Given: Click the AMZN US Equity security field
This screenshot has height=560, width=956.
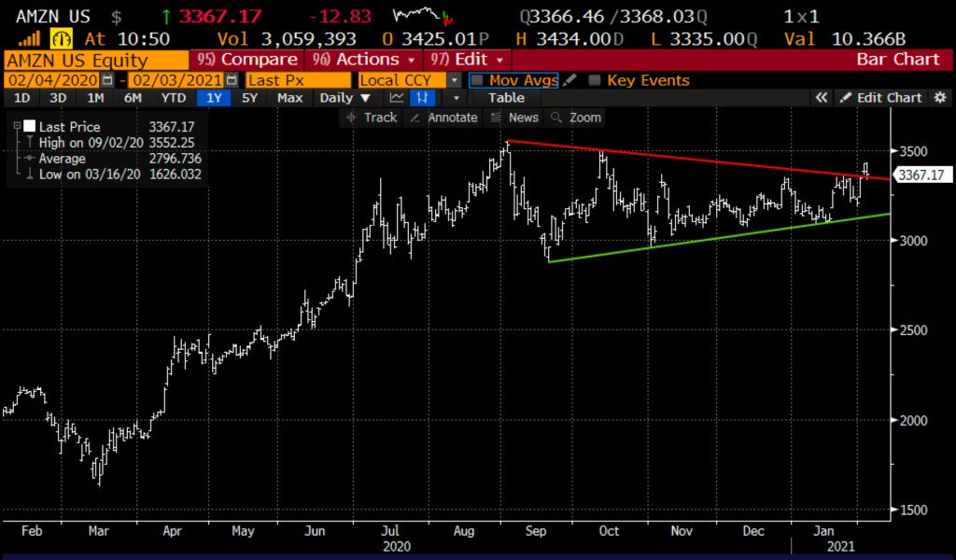Looking at the screenshot, I should [x=96, y=61].
